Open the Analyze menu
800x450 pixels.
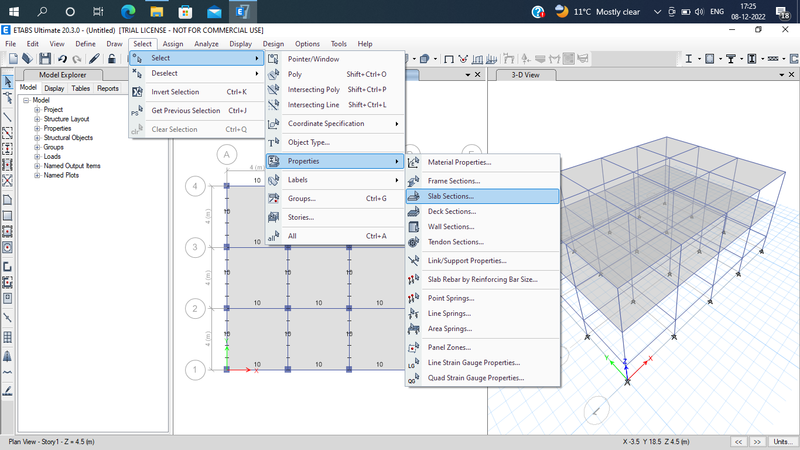point(206,44)
